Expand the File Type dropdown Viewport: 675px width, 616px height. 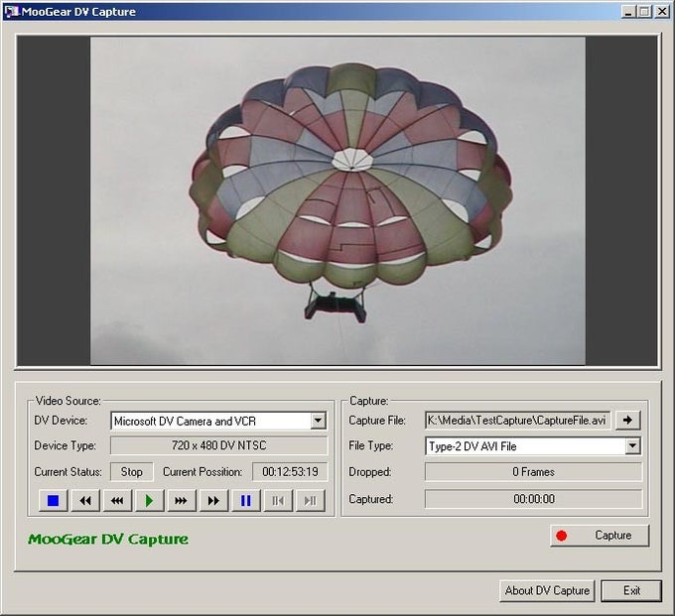pyautogui.click(x=633, y=446)
